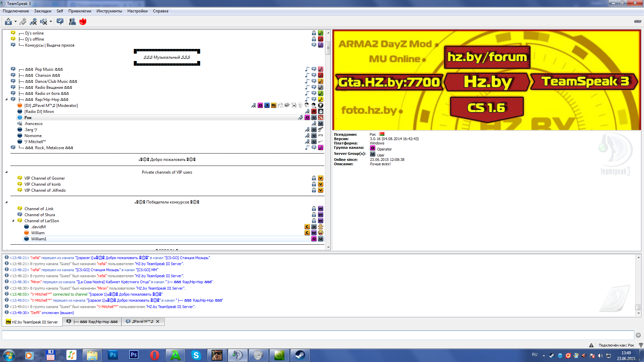
Task: Switch to Pavel M private chat tab
Action: tap(143, 321)
